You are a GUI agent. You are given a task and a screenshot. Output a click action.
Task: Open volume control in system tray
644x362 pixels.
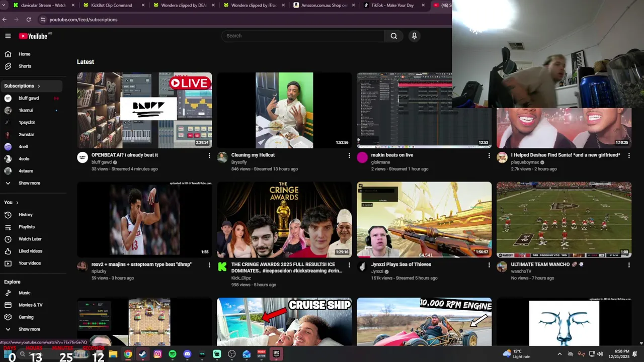pos(601,354)
